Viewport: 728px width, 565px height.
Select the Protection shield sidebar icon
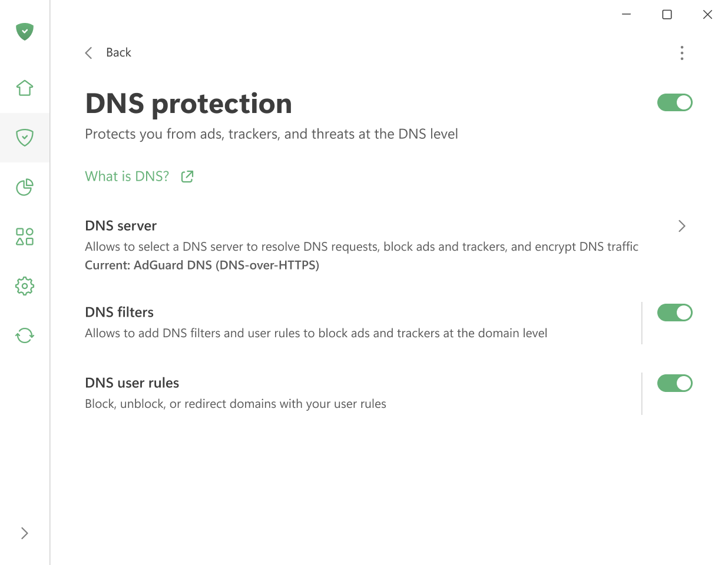(x=25, y=138)
